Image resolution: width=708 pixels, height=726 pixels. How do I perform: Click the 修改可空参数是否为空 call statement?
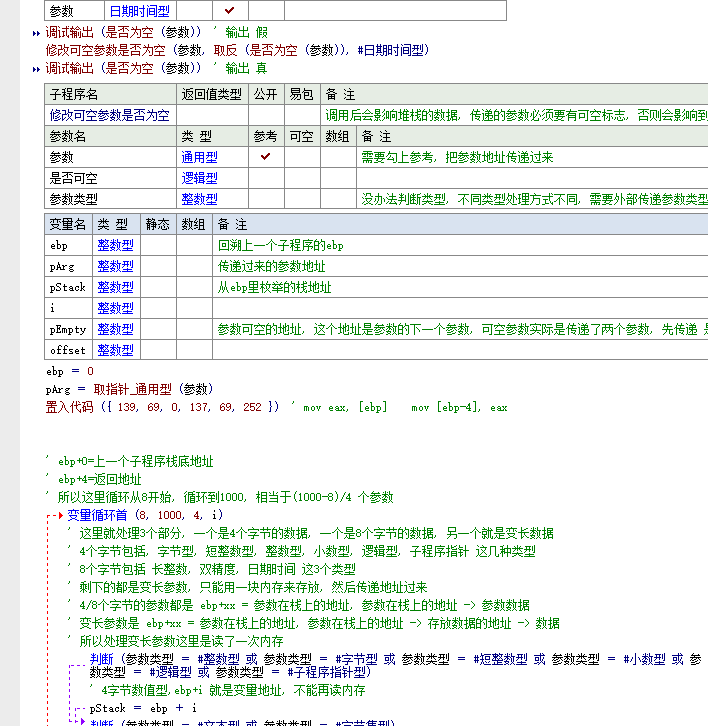coord(237,50)
